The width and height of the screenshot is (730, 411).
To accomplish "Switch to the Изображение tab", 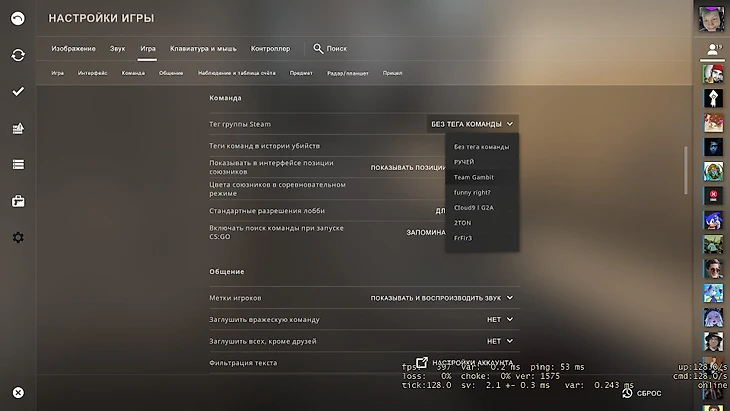I will coord(74,48).
